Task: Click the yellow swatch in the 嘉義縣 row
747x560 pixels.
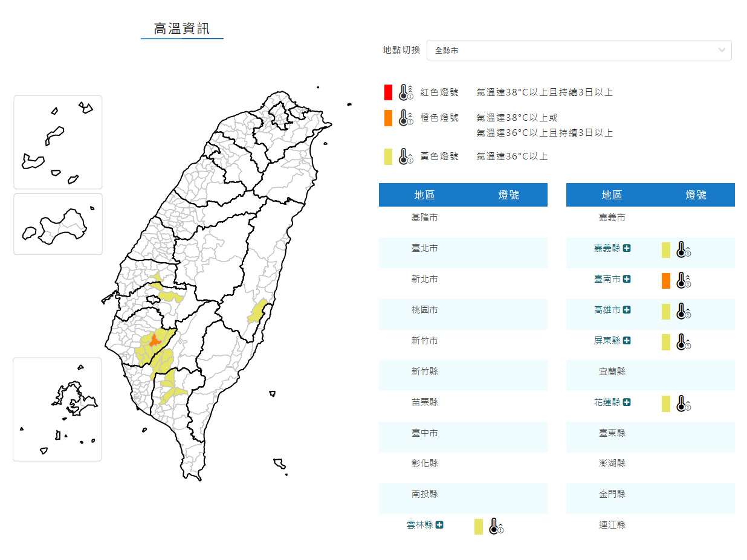Action: pyautogui.click(x=666, y=249)
